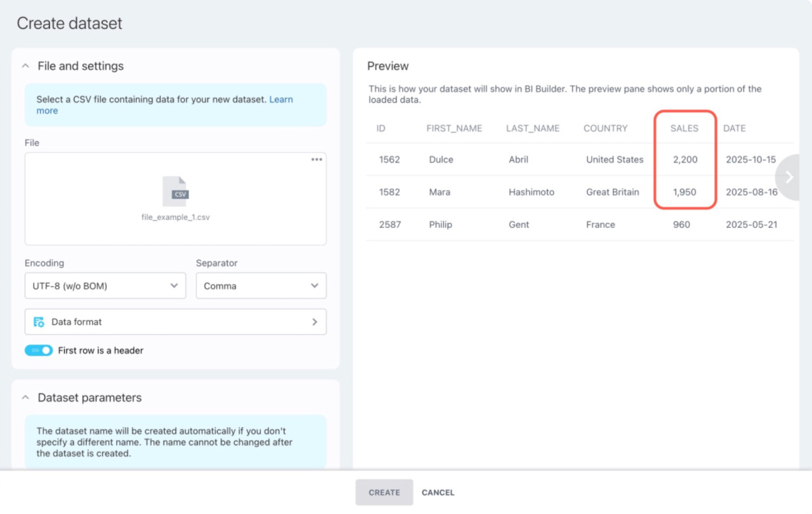Click the COUNTRY column header
Image resolution: width=812 pixels, height=514 pixels.
click(605, 128)
